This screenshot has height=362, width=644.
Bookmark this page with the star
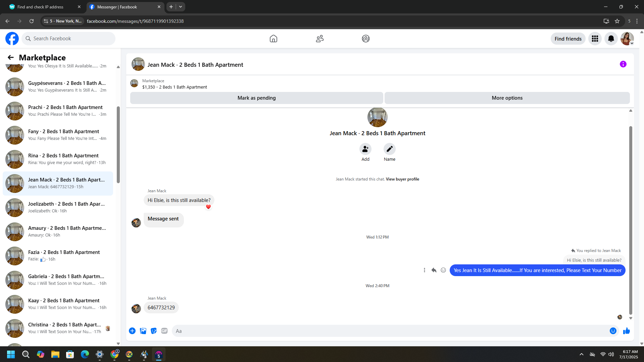[x=617, y=21]
